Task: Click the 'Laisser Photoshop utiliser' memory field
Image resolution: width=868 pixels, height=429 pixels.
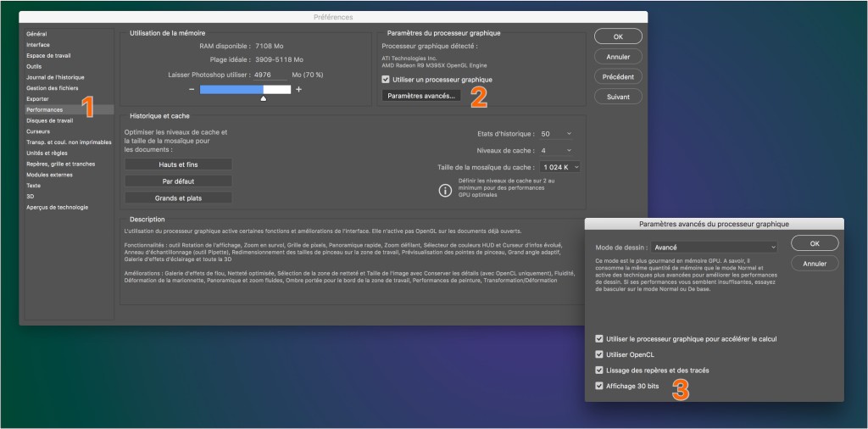Action: tap(269, 75)
